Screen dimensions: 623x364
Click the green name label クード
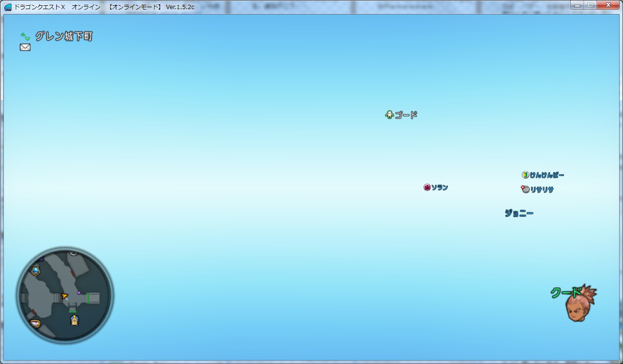(x=566, y=292)
